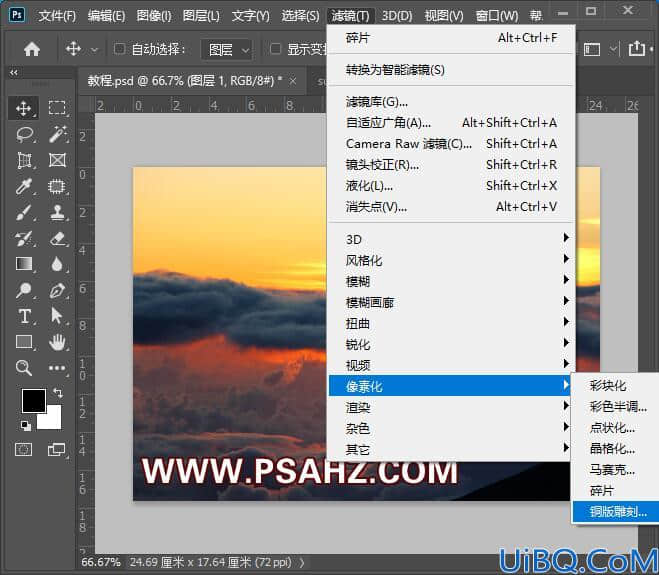
Task: Select the Clone Stamp tool
Action: (57, 213)
